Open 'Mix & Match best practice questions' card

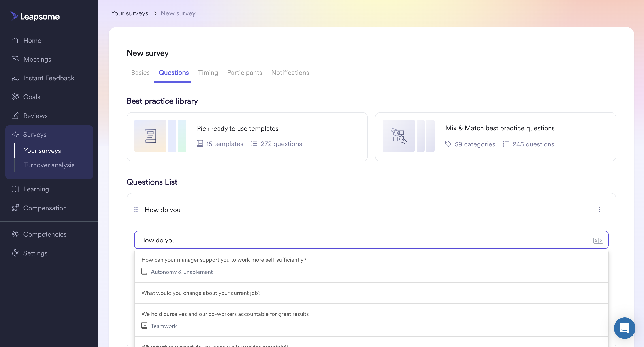[x=495, y=137]
